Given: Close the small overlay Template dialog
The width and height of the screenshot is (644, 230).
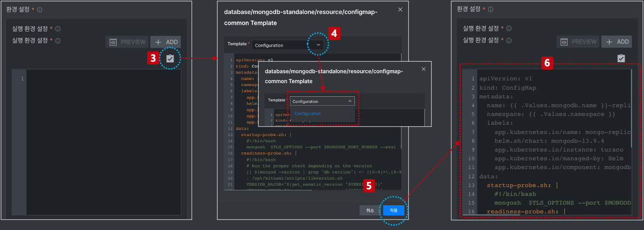Looking at the screenshot, I should pyautogui.click(x=424, y=69).
